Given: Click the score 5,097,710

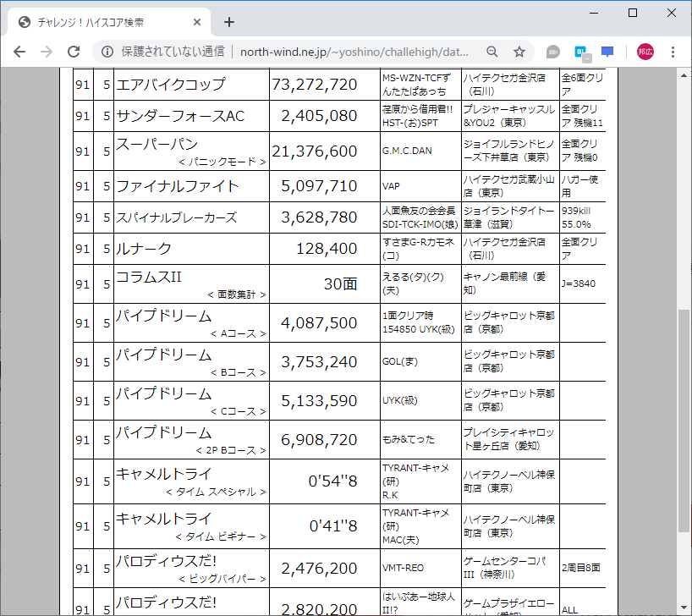Looking at the screenshot, I should tap(319, 186).
